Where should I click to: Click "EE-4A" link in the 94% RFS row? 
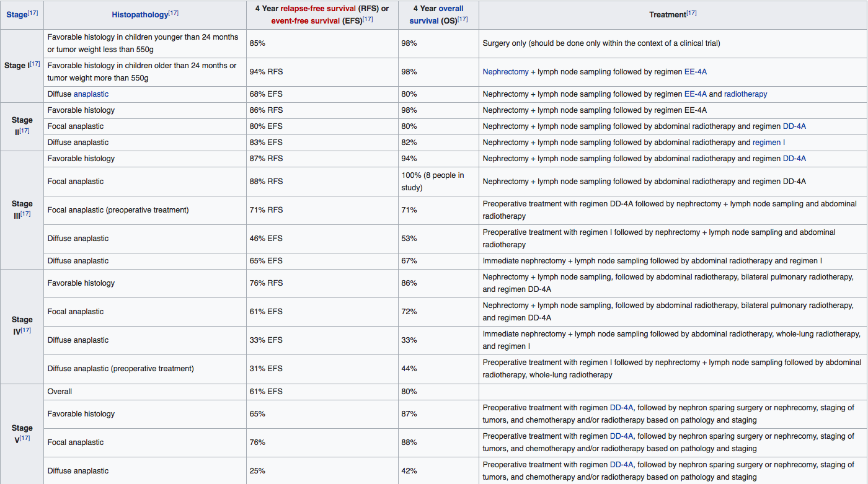tap(695, 72)
